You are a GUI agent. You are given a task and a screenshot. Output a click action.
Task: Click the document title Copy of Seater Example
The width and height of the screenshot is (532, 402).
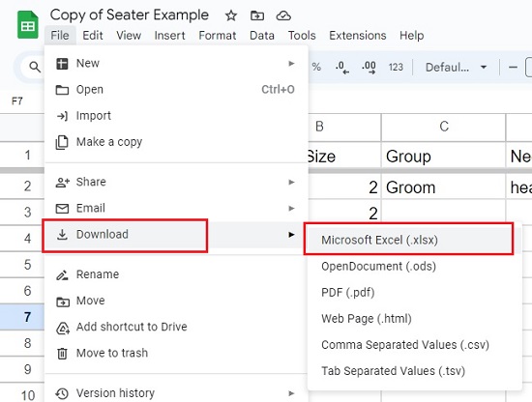coord(130,15)
